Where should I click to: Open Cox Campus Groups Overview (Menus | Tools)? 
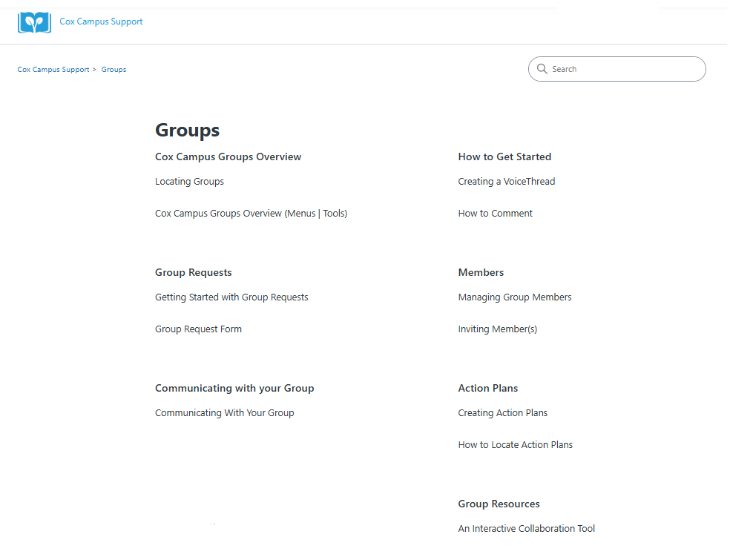251,214
